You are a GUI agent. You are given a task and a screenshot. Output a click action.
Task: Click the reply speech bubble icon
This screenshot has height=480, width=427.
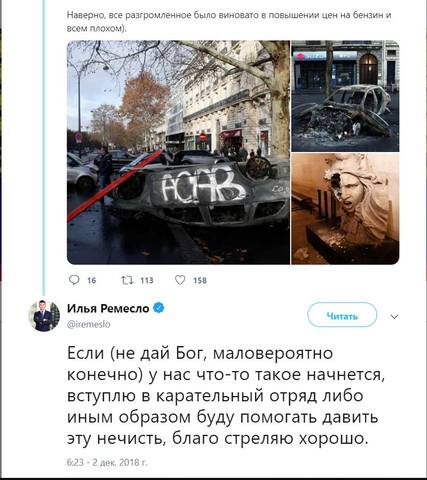(74, 280)
